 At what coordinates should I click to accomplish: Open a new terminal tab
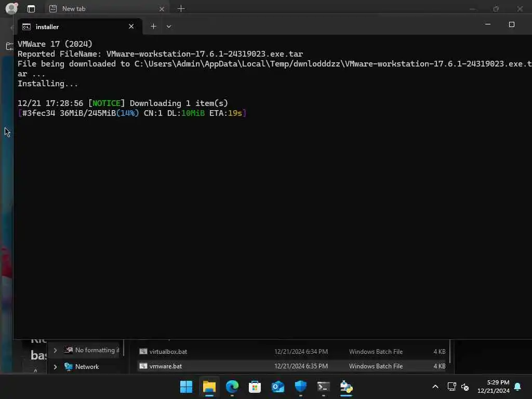(153, 26)
